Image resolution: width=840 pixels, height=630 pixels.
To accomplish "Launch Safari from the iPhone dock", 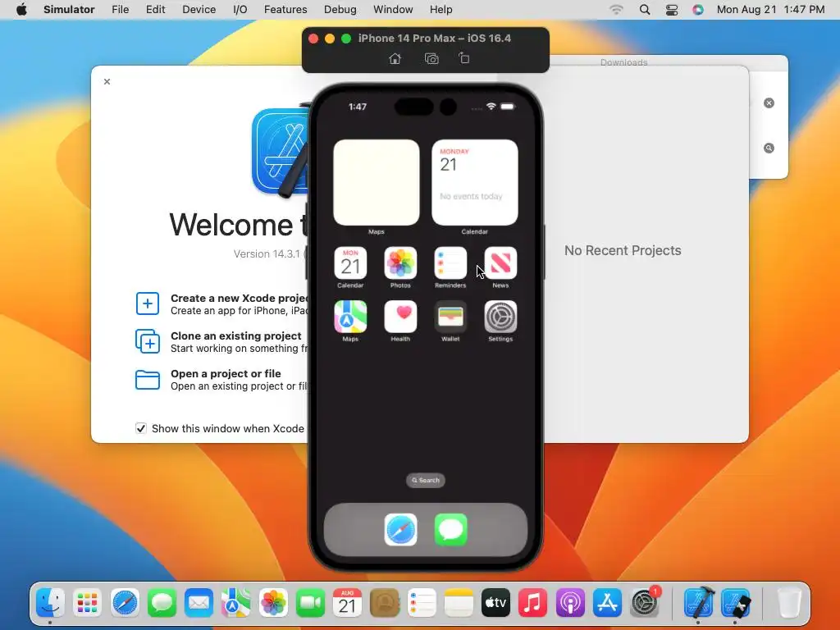I will pyautogui.click(x=400, y=529).
